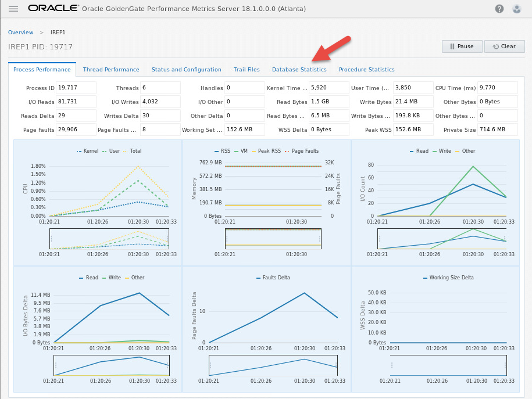
Task: Click the Read Bytes field showing 1.5 GB
Action: (x=329, y=102)
